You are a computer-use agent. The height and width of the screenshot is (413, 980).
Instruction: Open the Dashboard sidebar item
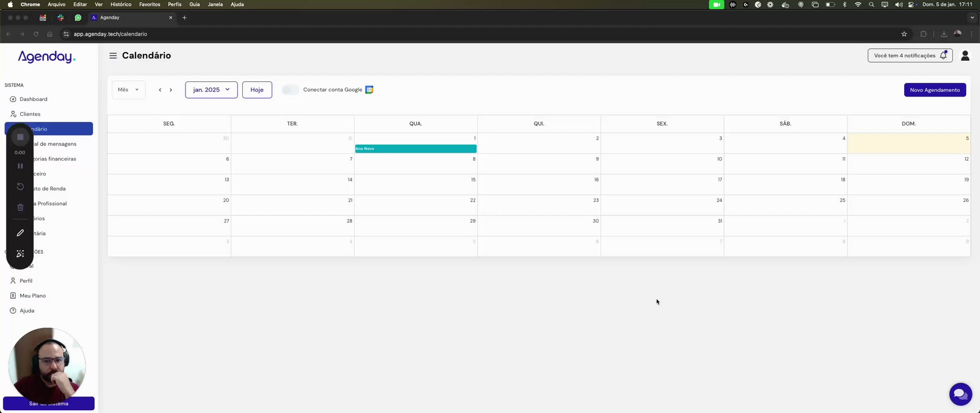pyautogui.click(x=48, y=99)
